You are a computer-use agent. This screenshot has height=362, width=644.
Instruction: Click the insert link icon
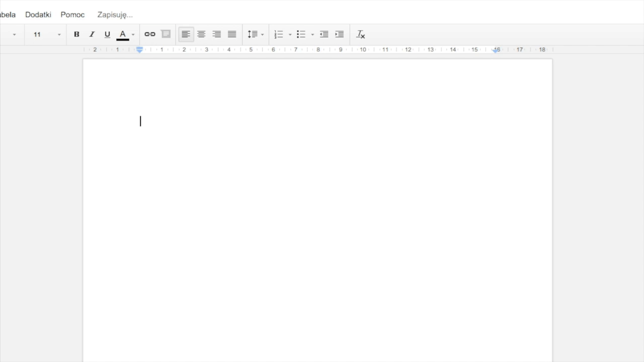[x=150, y=34]
